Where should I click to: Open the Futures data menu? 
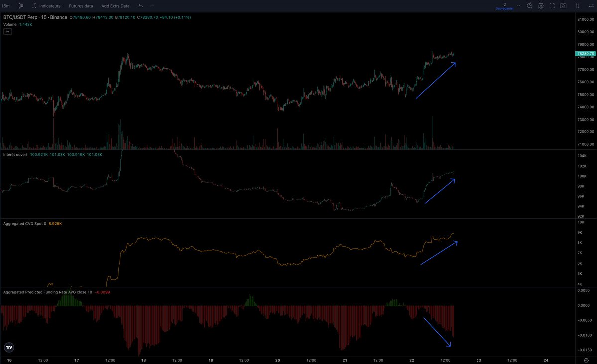81,6
